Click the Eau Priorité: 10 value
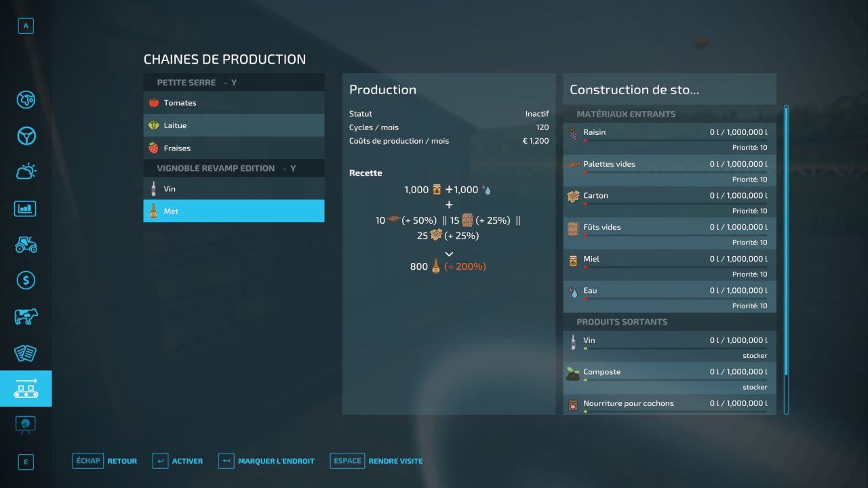 749,306
